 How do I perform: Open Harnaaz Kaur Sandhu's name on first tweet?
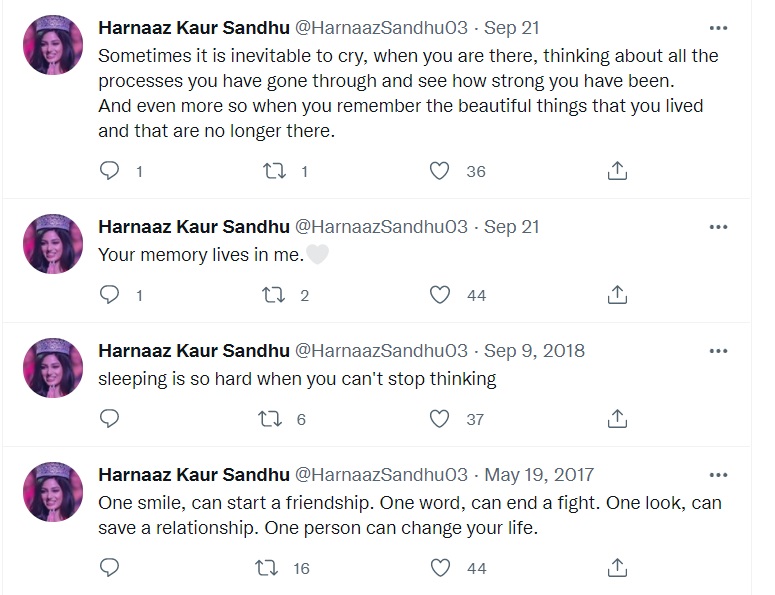(194, 28)
